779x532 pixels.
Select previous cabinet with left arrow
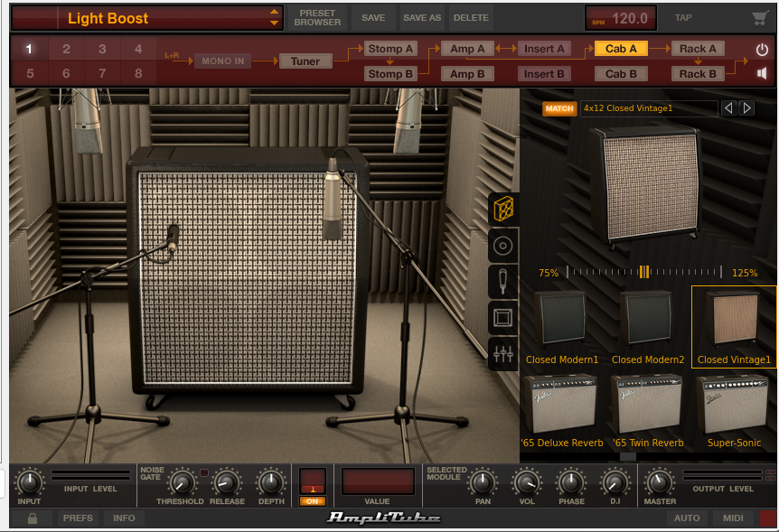tap(728, 107)
